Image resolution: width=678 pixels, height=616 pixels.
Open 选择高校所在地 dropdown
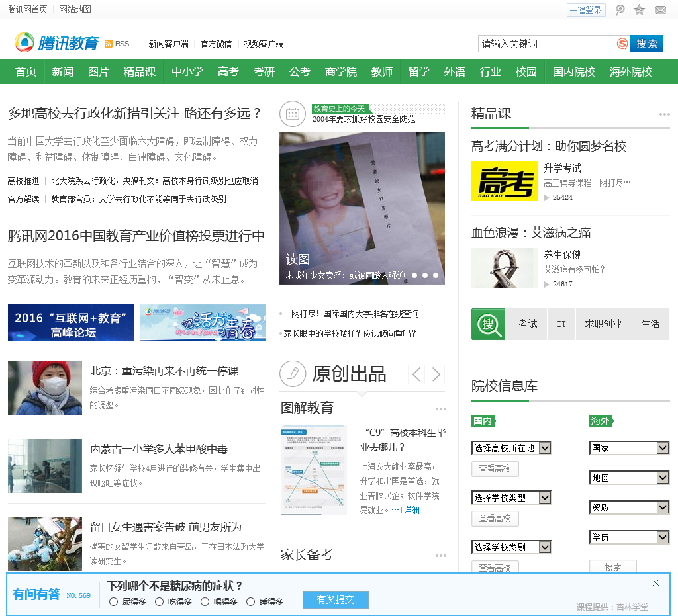[x=512, y=448]
